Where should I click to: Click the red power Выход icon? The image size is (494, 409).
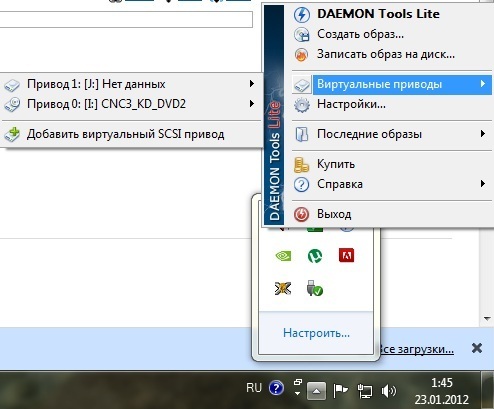pyautogui.click(x=302, y=214)
